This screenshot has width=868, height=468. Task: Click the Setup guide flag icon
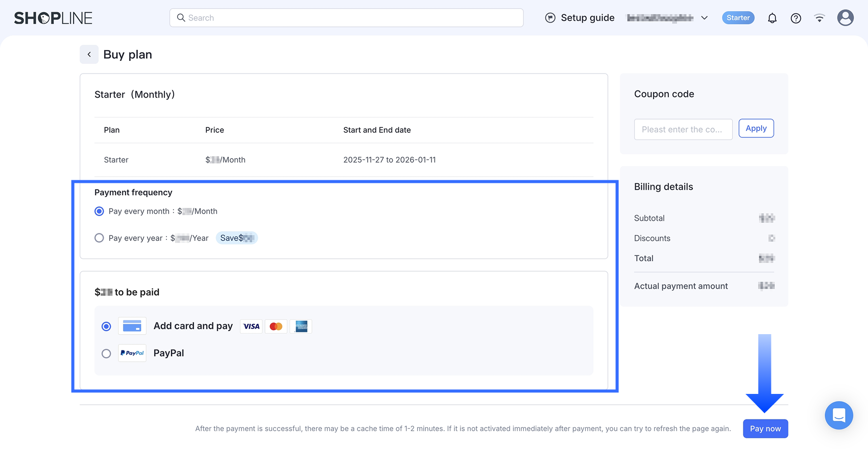[x=550, y=18]
